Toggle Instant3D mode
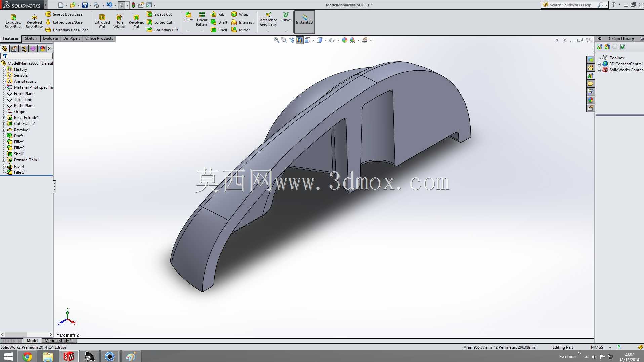The height and width of the screenshot is (362, 644). pyautogui.click(x=305, y=22)
